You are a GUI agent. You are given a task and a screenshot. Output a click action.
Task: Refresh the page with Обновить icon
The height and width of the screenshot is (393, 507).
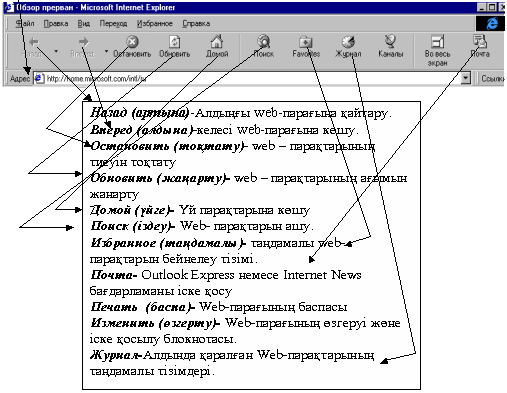coord(175,42)
